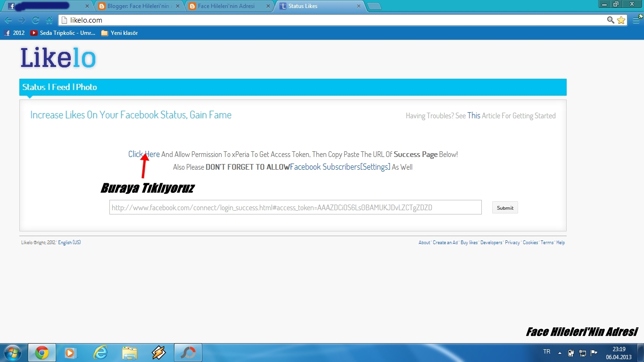Viewport: 644px width, 362px height.
Task: Go forward with the browser forward arrow
Action: [22, 20]
